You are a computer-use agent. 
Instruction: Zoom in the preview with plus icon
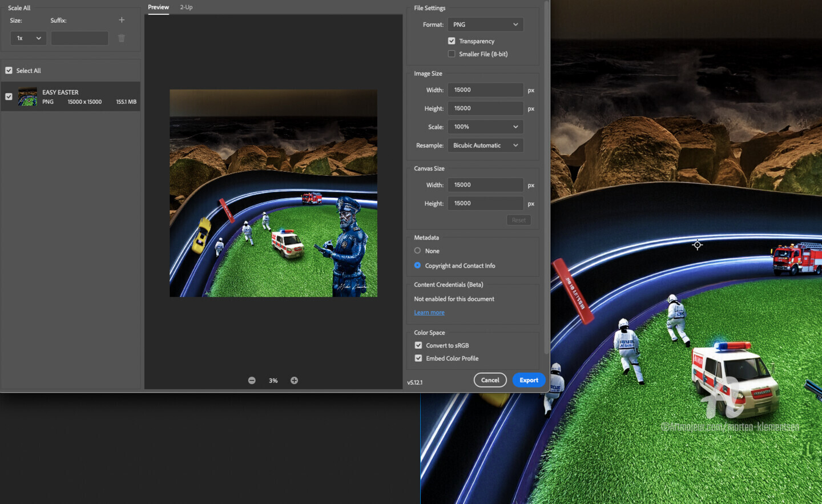coord(294,381)
